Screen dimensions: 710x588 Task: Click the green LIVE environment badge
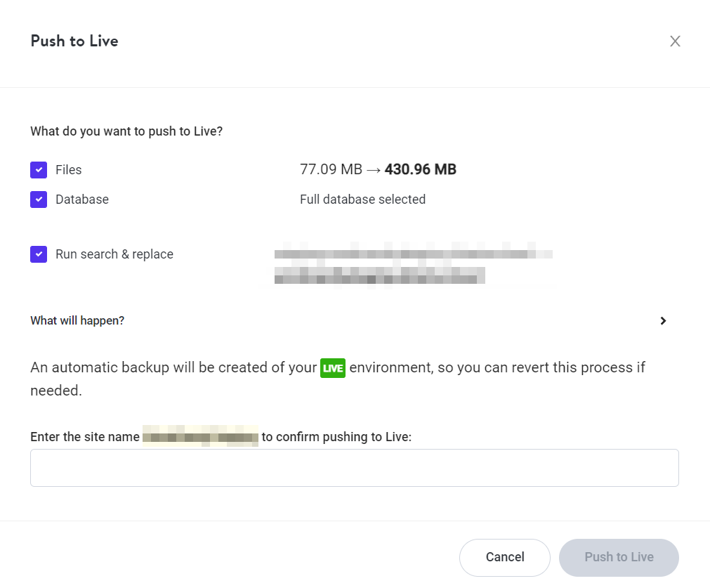coord(334,367)
